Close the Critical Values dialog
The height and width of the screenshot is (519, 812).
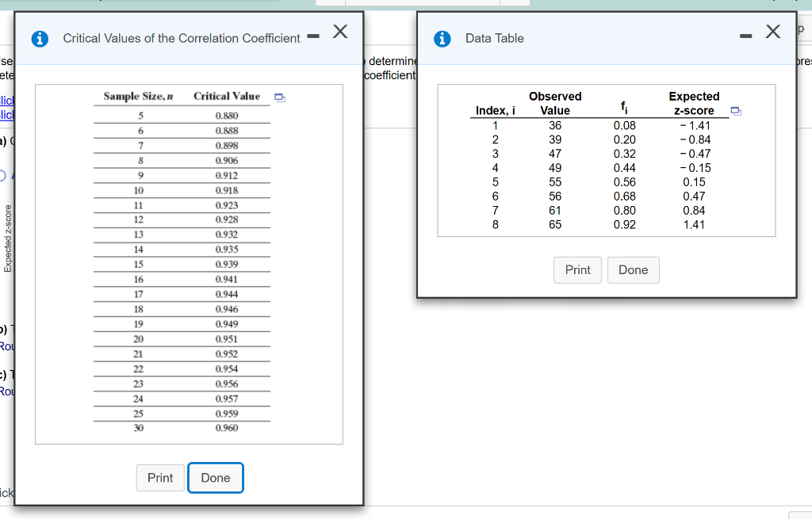click(339, 30)
